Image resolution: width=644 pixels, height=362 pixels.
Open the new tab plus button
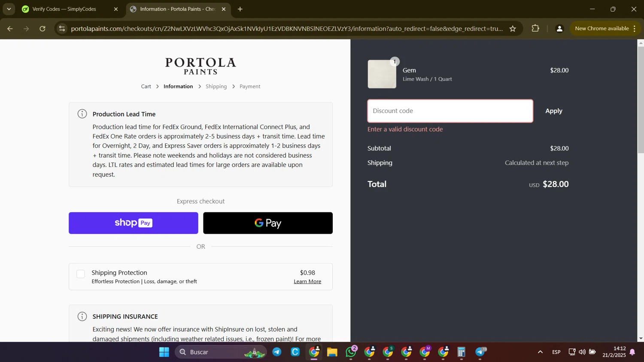pyautogui.click(x=240, y=9)
